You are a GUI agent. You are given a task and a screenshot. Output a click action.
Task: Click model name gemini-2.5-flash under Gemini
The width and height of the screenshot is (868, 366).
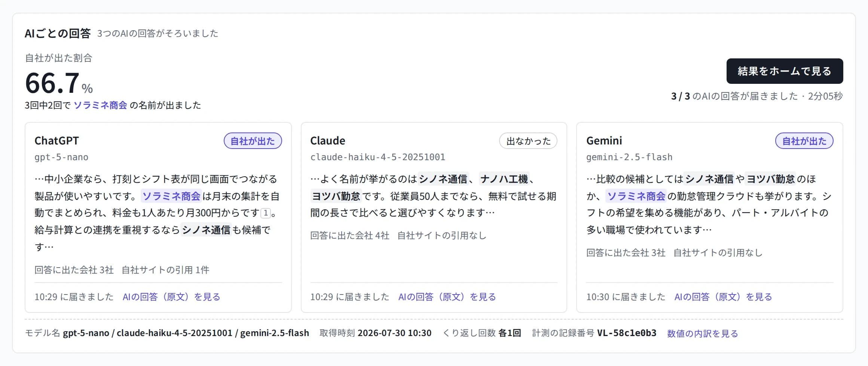point(629,157)
